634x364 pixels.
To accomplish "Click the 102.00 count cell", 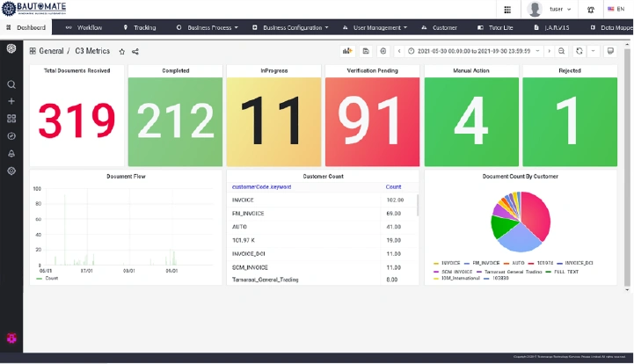I will 395,200.
